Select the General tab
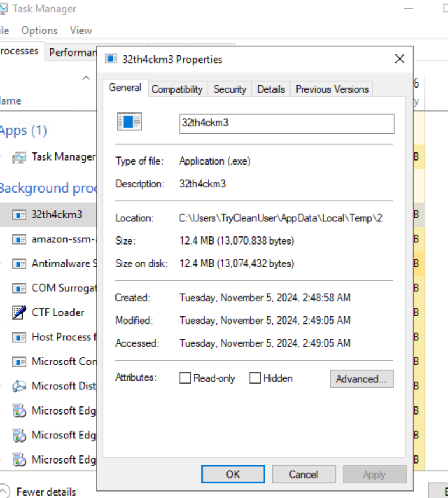This screenshot has height=498, width=448. (x=125, y=88)
